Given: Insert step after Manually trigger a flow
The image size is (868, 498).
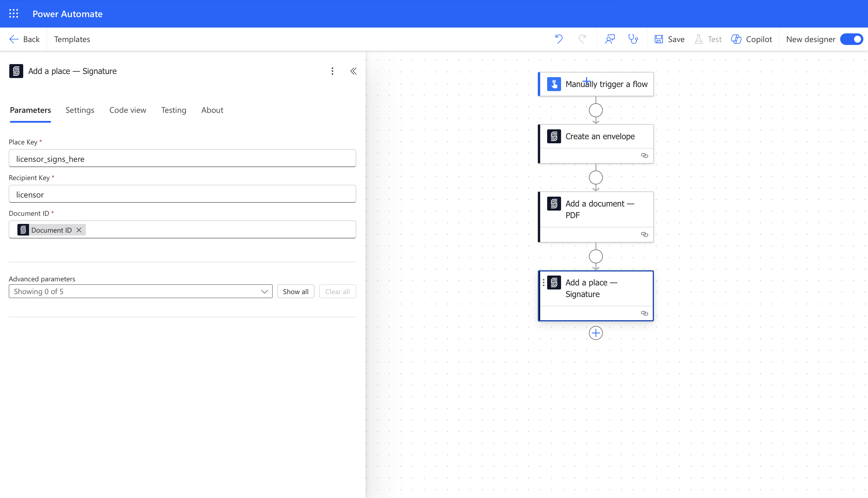Looking at the screenshot, I should (x=596, y=111).
